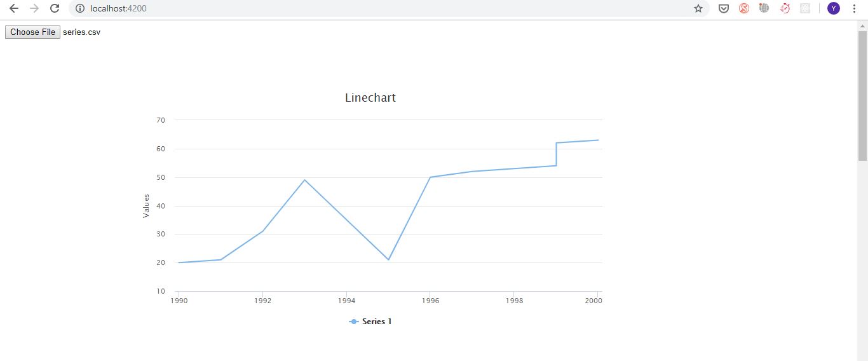Click the blue Series 1 legend marker
Image resolution: width=868 pixels, height=361 pixels.
tap(354, 322)
